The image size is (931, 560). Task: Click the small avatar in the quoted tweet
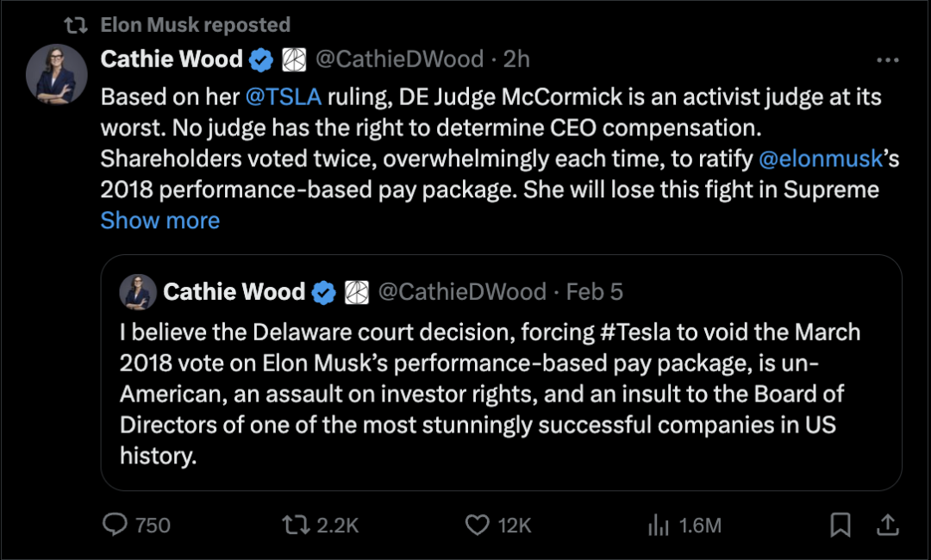(138, 292)
